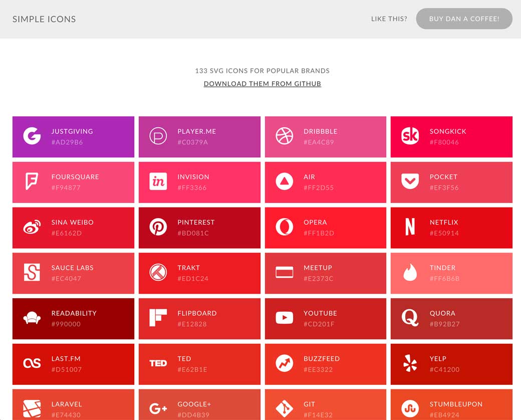Click the Tinder flame icon
The image size is (521, 420).
(x=410, y=273)
